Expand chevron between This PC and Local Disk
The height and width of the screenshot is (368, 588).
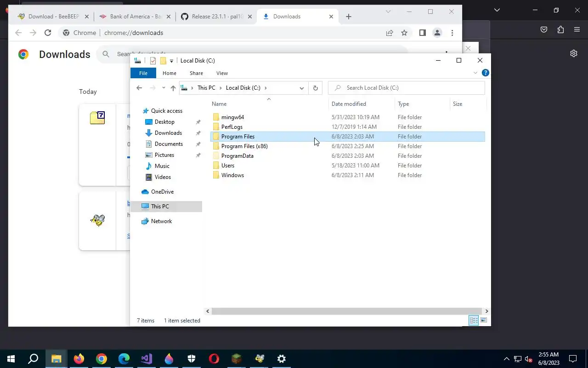[x=220, y=88]
